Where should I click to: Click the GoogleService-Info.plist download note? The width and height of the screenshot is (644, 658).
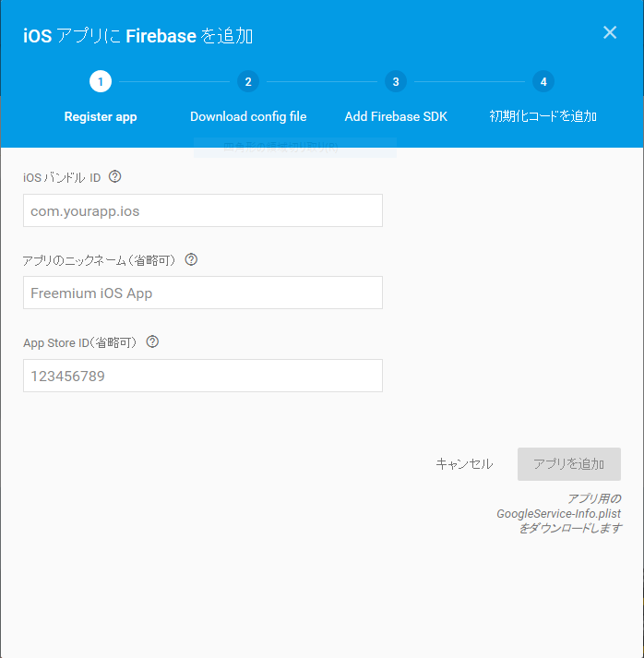point(558,513)
